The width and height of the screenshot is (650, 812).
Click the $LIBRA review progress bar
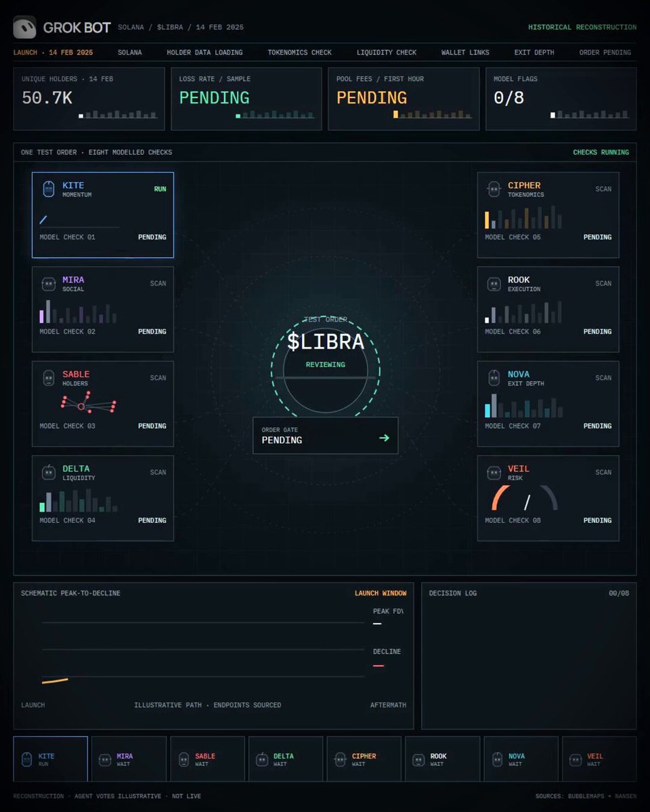326,378
